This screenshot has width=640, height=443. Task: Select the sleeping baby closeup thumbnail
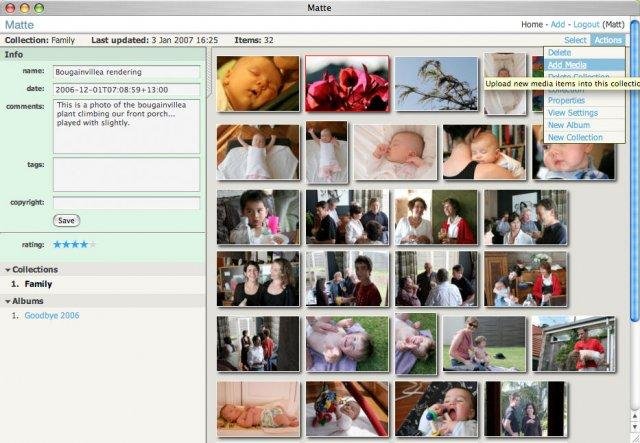point(258,84)
